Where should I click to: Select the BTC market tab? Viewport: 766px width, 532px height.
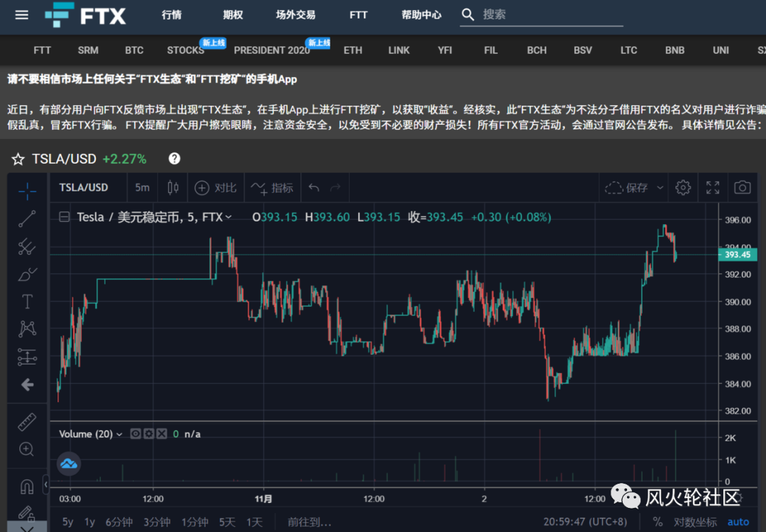point(134,50)
